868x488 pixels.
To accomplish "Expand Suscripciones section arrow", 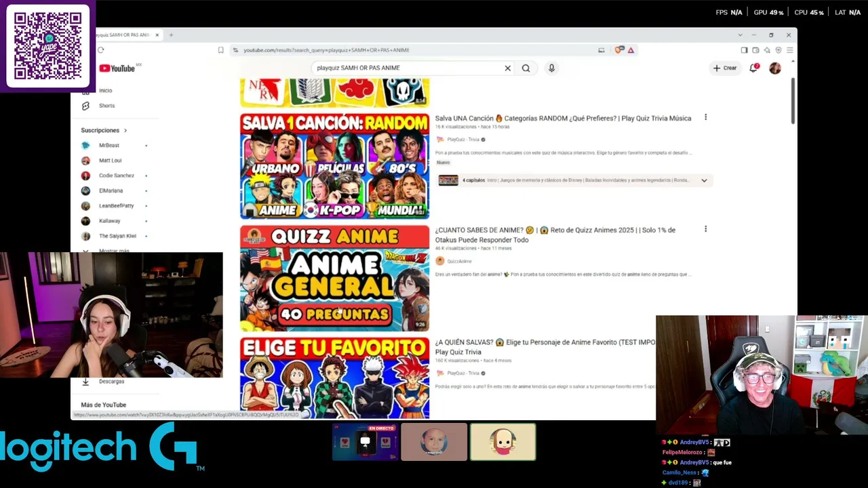I will pyautogui.click(x=125, y=130).
